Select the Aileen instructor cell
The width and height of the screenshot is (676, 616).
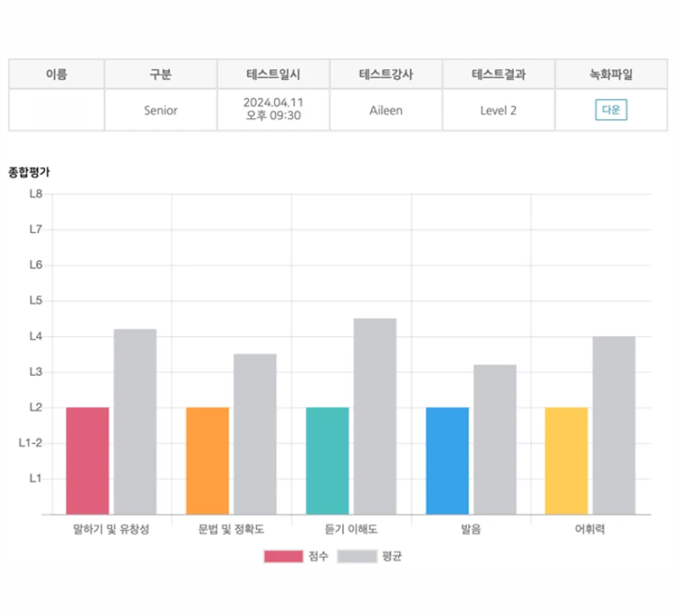[386, 110]
